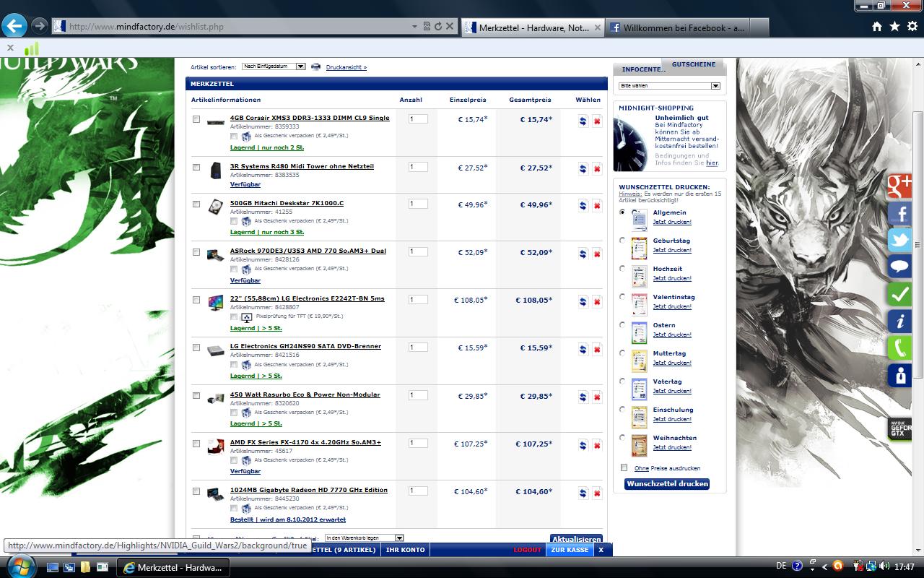The width and height of the screenshot is (924, 578).
Task: Click the green phone side icon
Action: 899,348
